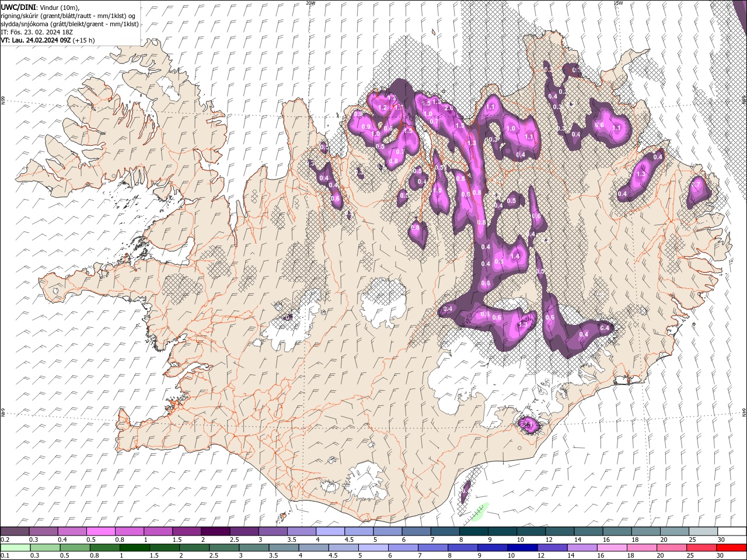Click the '15W' longitude label
This screenshot has width=747, height=560.
coord(618,3)
